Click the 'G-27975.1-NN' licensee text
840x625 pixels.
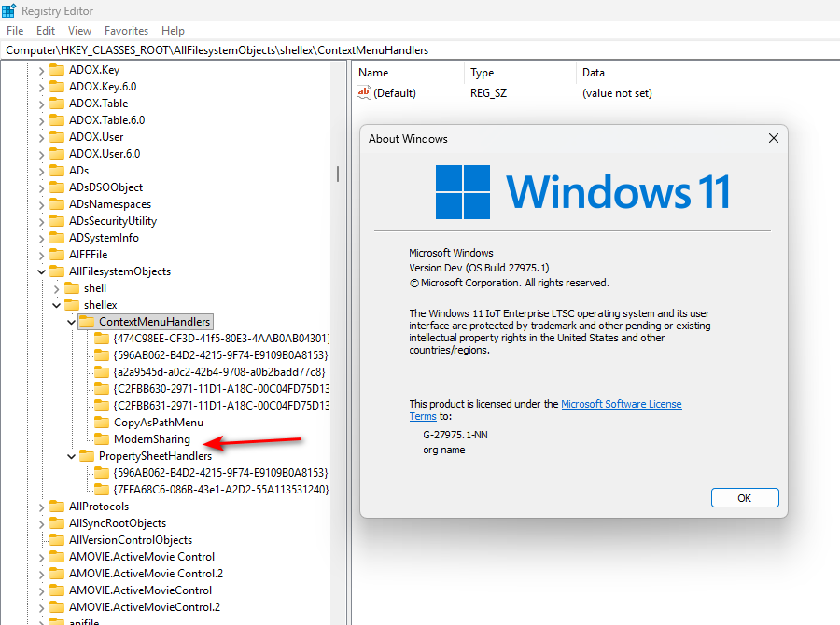455,435
